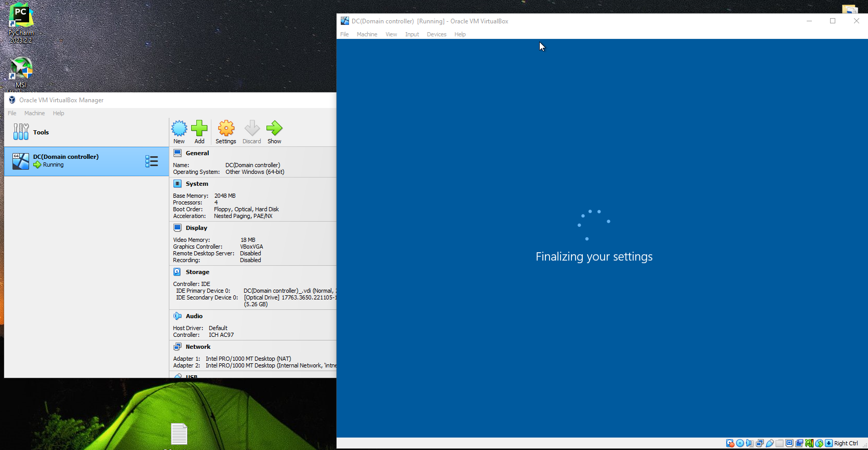Click the display settings status bar icon
The width and height of the screenshot is (868, 450).
(x=789, y=443)
